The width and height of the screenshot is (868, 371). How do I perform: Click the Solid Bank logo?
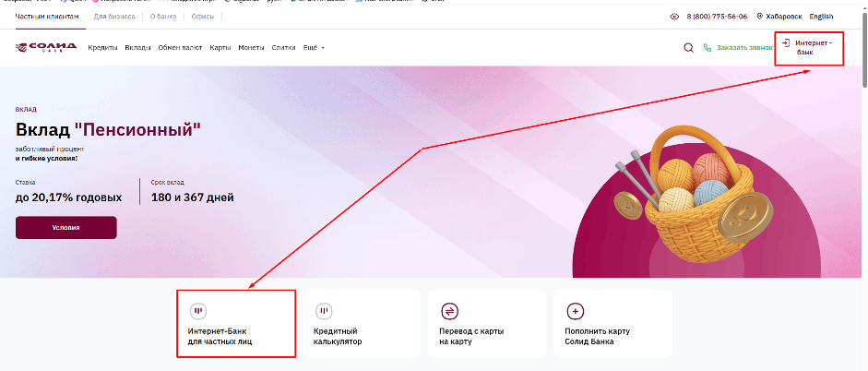point(46,47)
